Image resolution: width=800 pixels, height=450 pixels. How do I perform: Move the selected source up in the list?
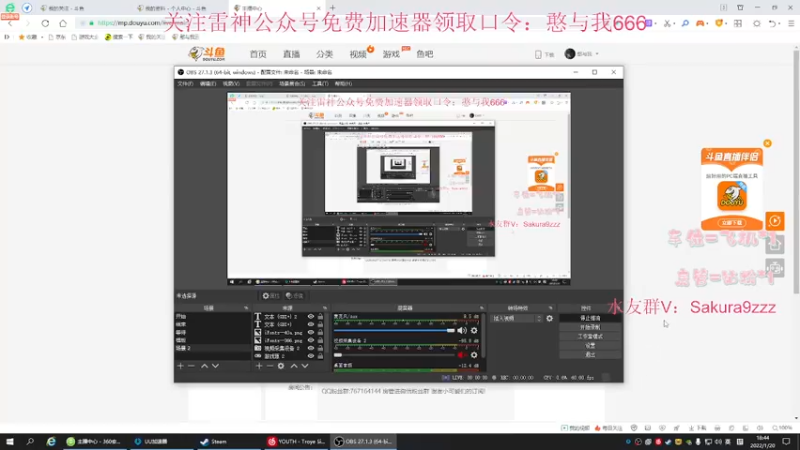point(294,366)
